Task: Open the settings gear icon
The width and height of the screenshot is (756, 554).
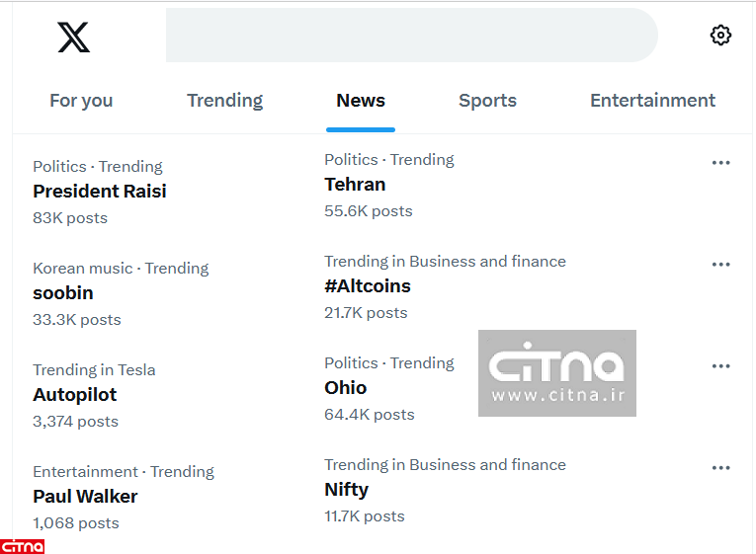Action: click(720, 36)
